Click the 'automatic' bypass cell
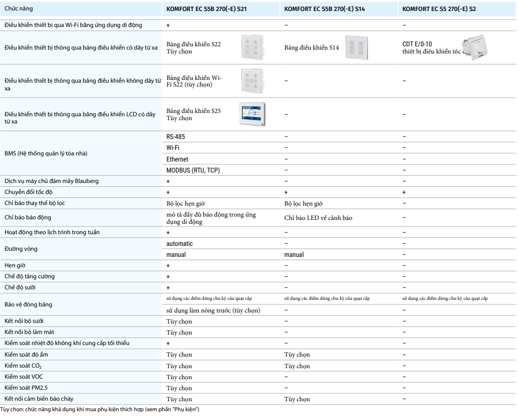The image size is (519, 420). coord(180,244)
